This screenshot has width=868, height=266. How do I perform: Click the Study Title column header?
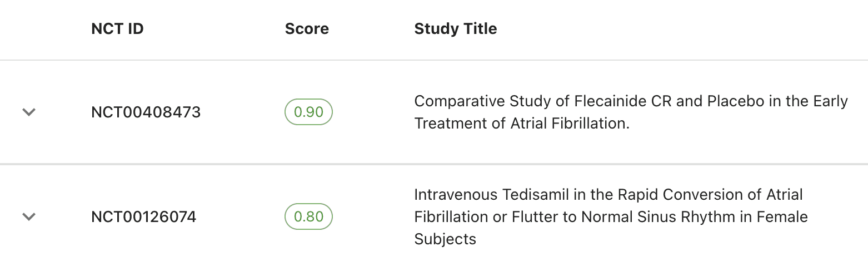pos(456,29)
